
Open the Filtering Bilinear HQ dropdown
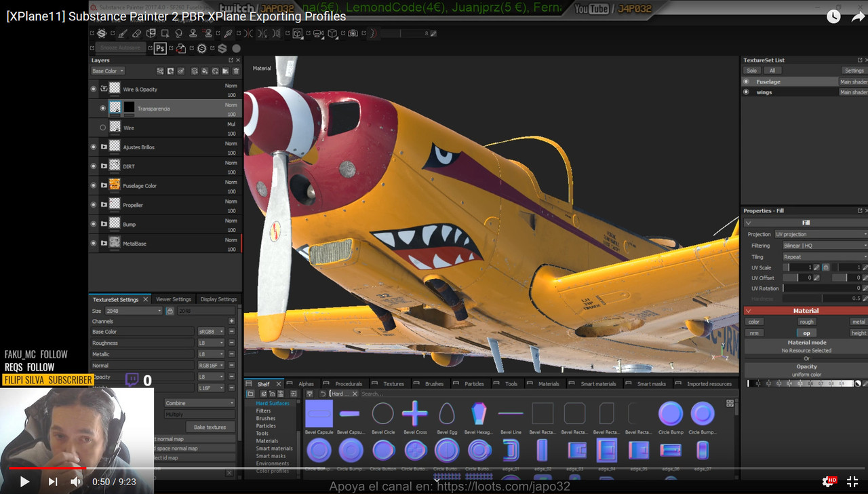coord(825,246)
